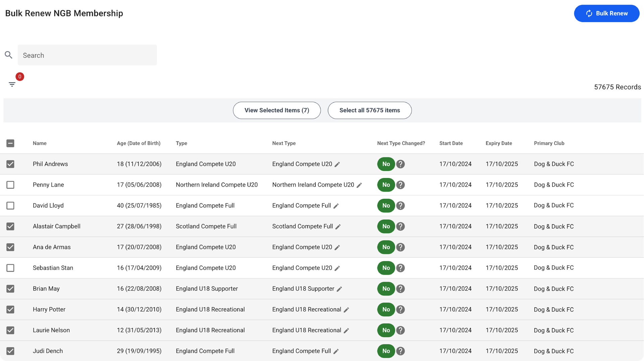Click the filter icon with red badge
This screenshot has height=361, width=644.
[12, 84]
